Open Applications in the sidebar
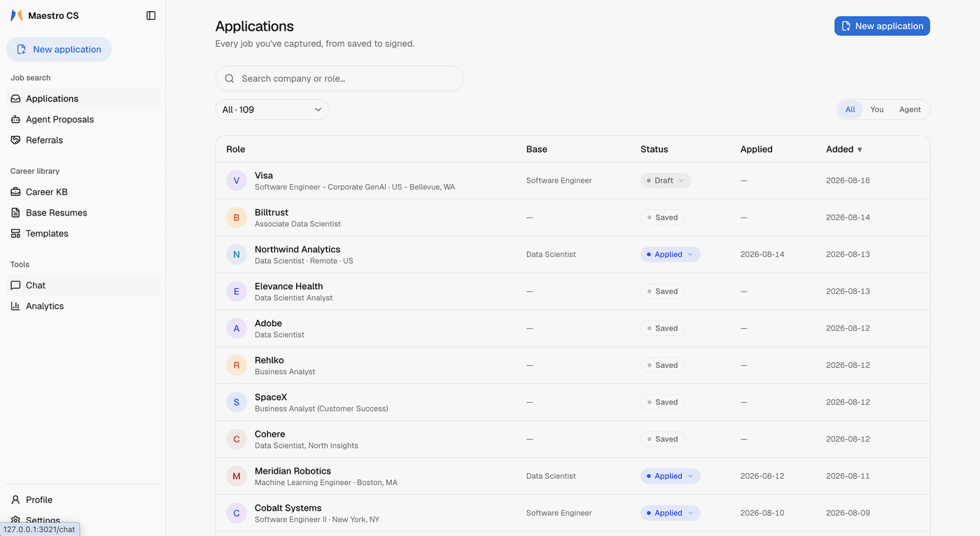The image size is (980, 536). pyautogui.click(x=83, y=99)
